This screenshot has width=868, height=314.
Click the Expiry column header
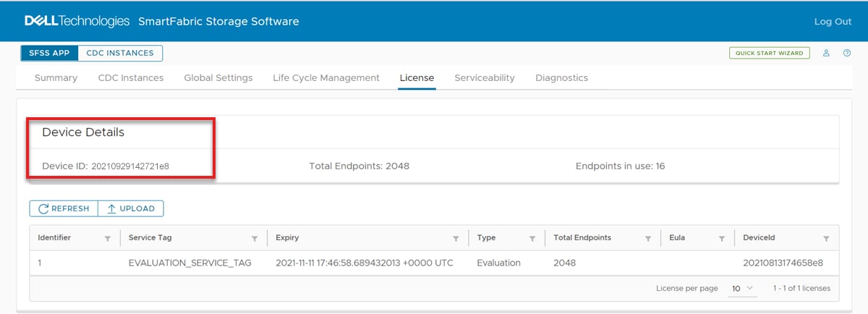coord(287,237)
